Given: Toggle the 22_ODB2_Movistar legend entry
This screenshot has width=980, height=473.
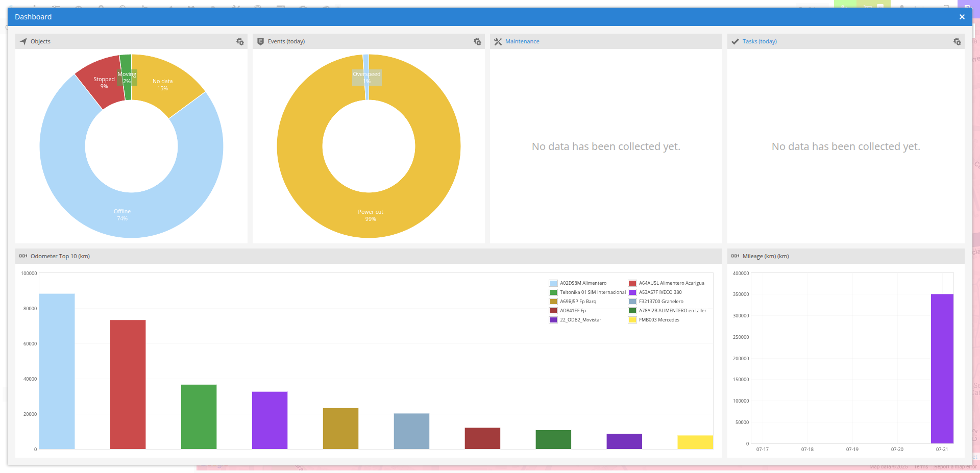Looking at the screenshot, I should point(580,320).
